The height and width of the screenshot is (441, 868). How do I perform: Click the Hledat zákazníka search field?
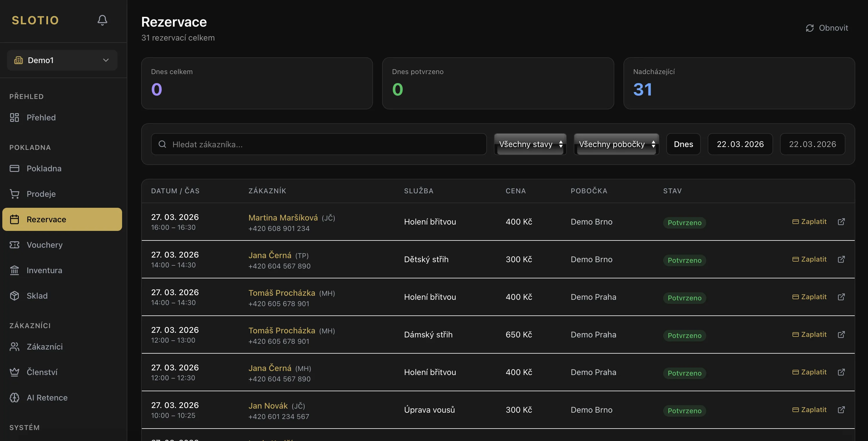[319, 144]
